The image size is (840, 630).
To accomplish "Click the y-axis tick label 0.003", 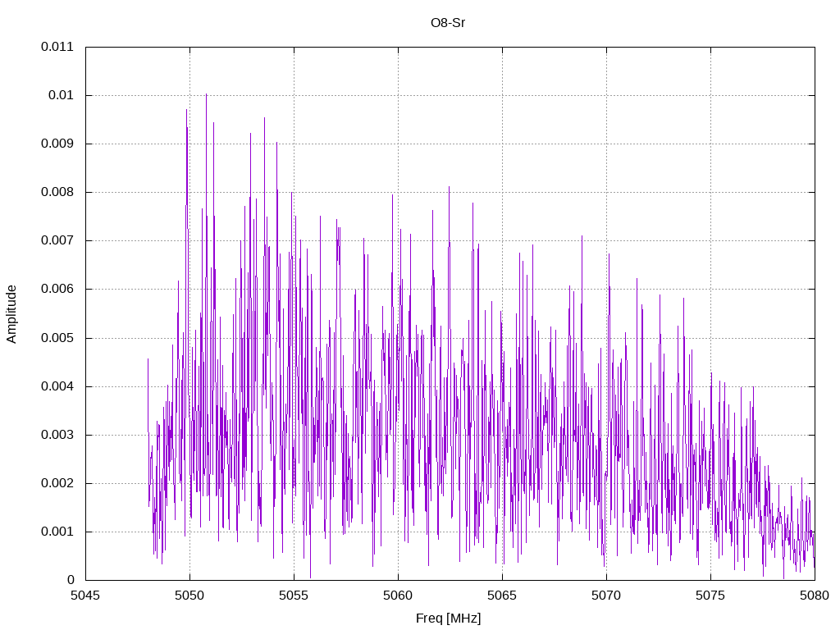I will click(x=57, y=435).
